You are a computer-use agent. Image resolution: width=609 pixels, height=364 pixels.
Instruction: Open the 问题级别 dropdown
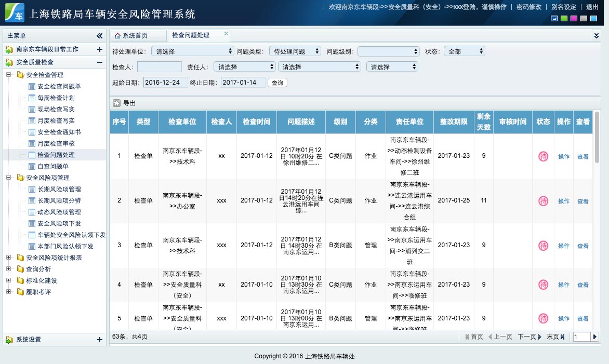point(388,51)
